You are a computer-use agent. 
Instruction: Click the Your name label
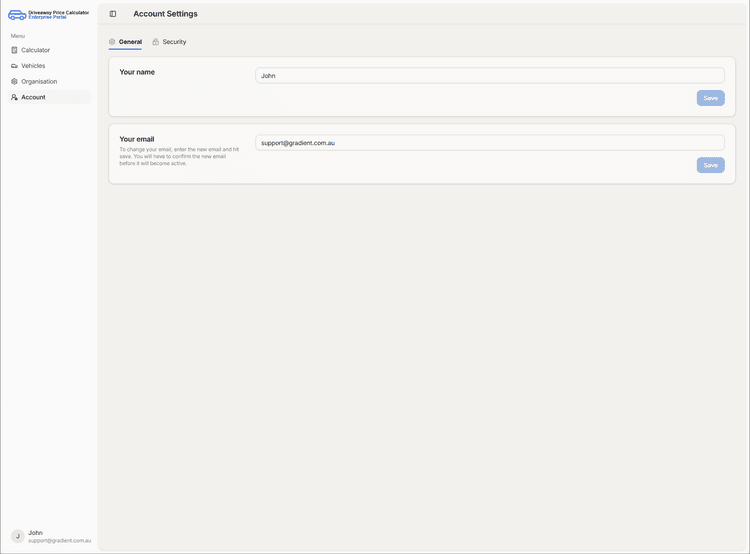pyautogui.click(x=137, y=72)
